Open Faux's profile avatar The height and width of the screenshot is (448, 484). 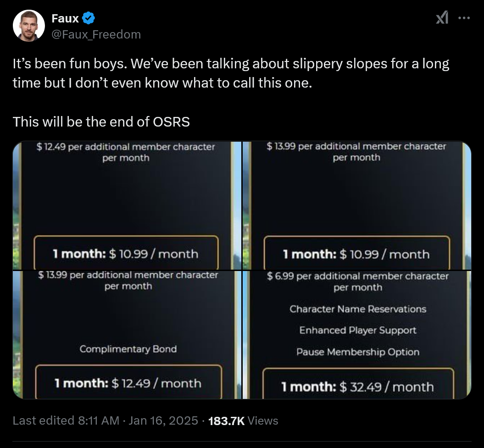[28, 25]
